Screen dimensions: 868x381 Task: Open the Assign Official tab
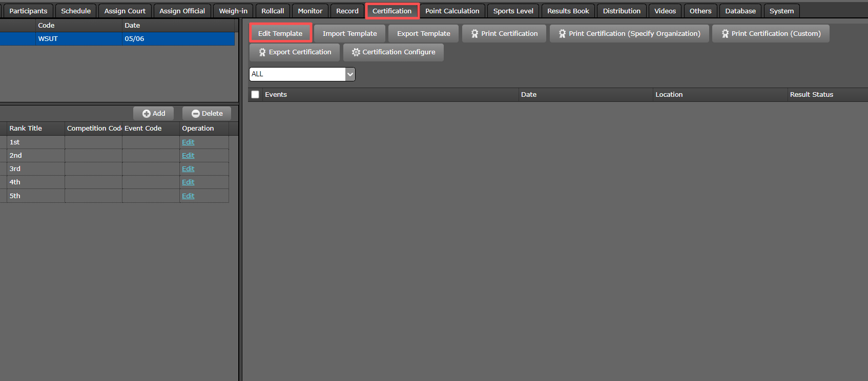[182, 11]
